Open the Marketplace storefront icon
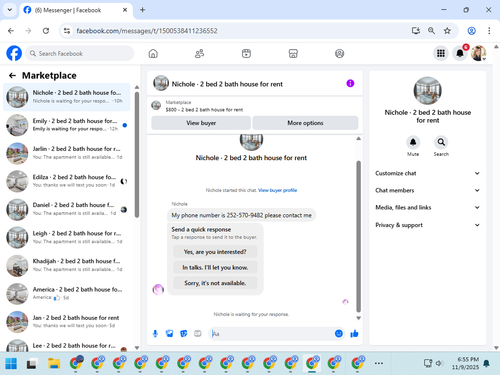500x375 pixels. pyautogui.click(x=293, y=53)
